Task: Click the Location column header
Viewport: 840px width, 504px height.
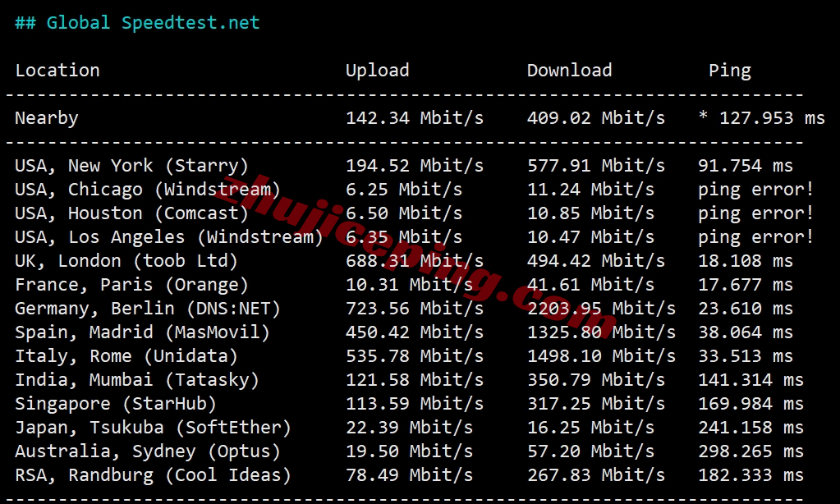Action: coord(57,71)
